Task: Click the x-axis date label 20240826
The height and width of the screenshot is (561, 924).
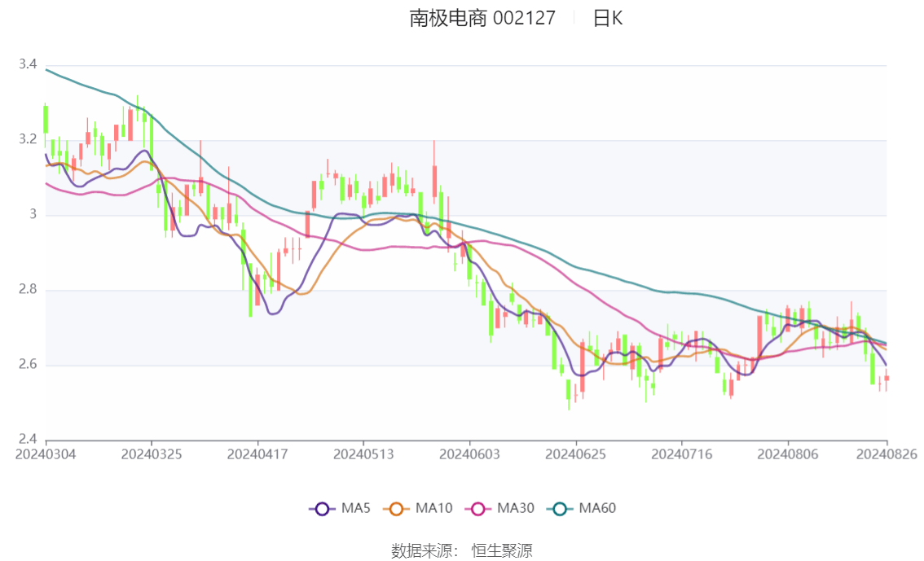Action: (887, 454)
